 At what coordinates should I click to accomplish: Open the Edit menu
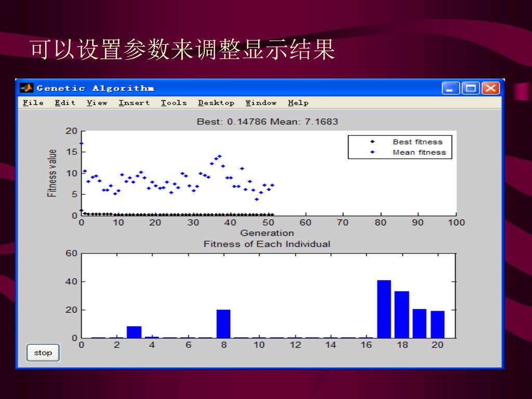[x=65, y=103]
